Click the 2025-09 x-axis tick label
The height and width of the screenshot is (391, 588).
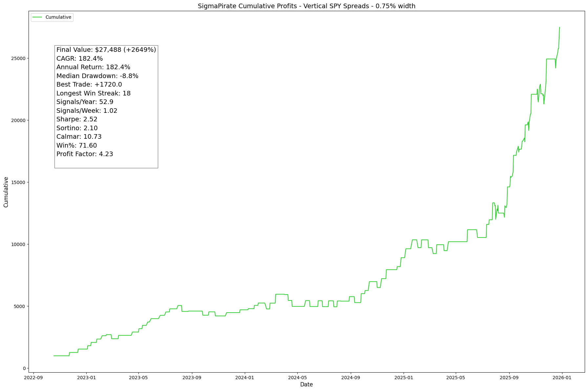click(x=509, y=377)
